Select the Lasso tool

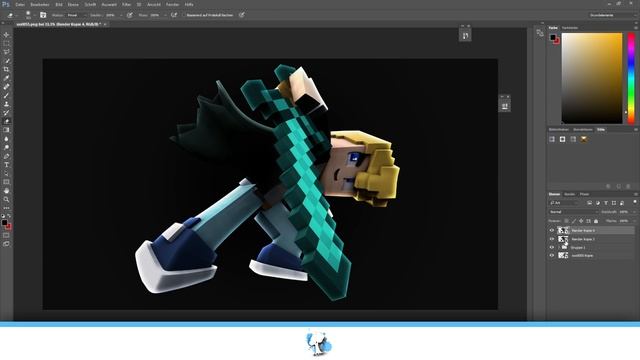coord(6,52)
